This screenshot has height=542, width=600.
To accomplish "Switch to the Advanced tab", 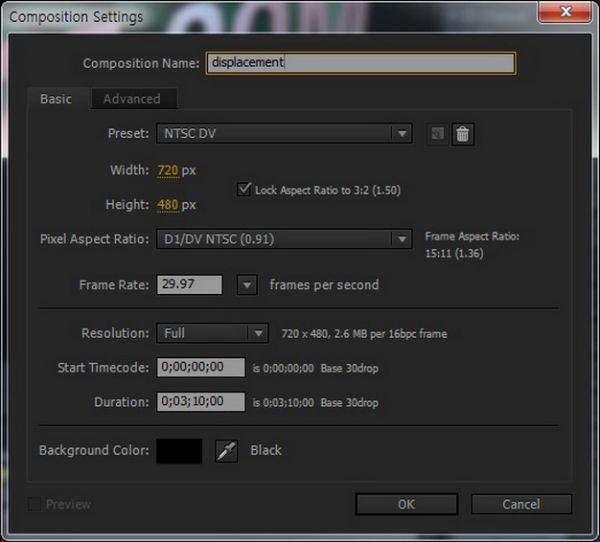I will (132, 99).
